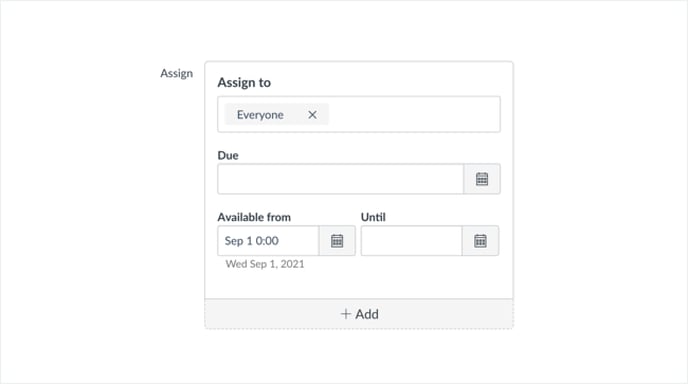Click the Assign to heading
688x384 pixels.
pyautogui.click(x=244, y=83)
